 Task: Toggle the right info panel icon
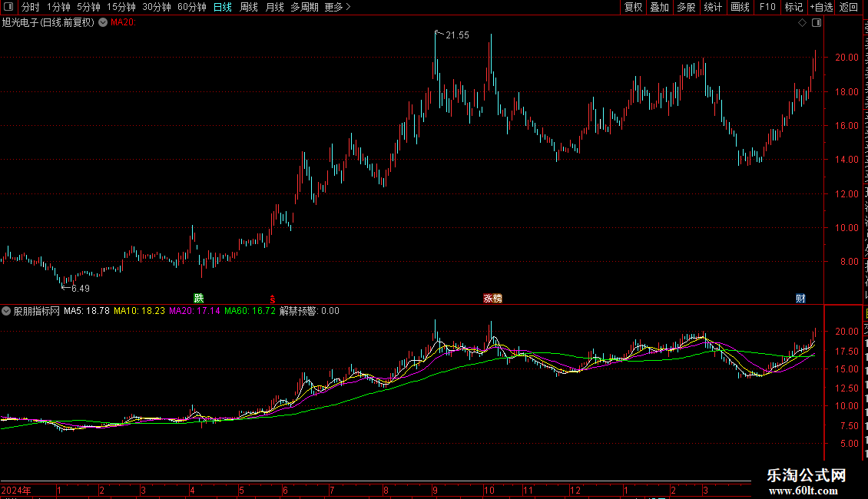pos(817,23)
